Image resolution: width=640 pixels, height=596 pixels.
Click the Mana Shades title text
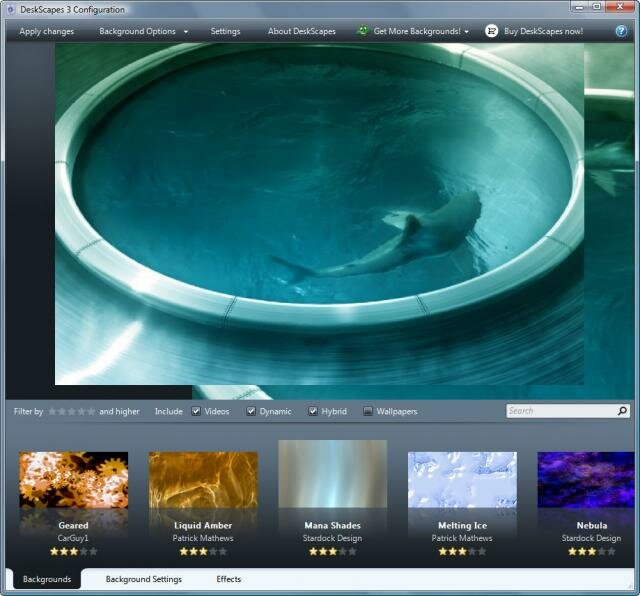click(333, 525)
